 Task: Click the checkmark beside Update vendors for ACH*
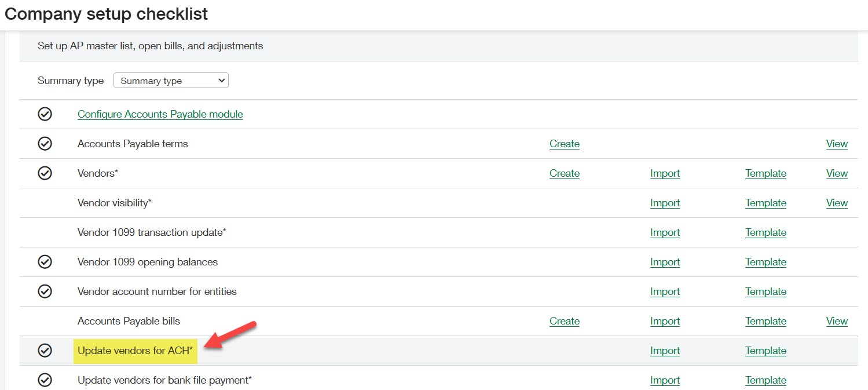coord(45,351)
